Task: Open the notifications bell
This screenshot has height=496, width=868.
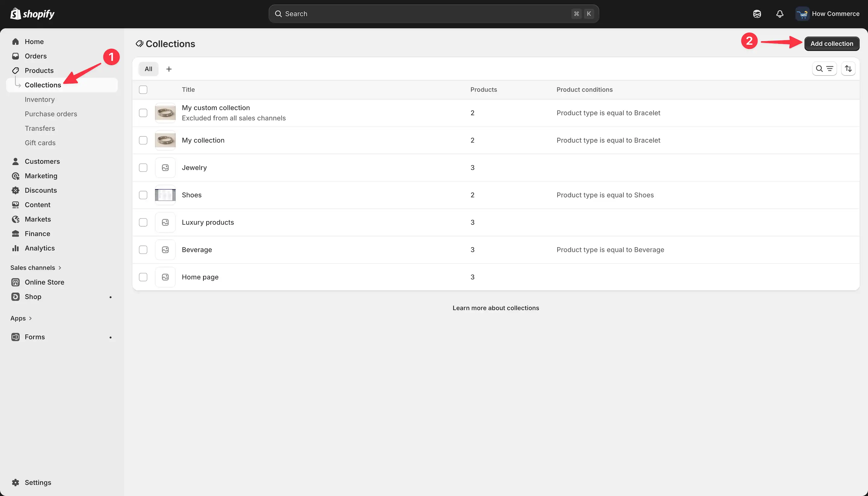Action: pos(780,14)
